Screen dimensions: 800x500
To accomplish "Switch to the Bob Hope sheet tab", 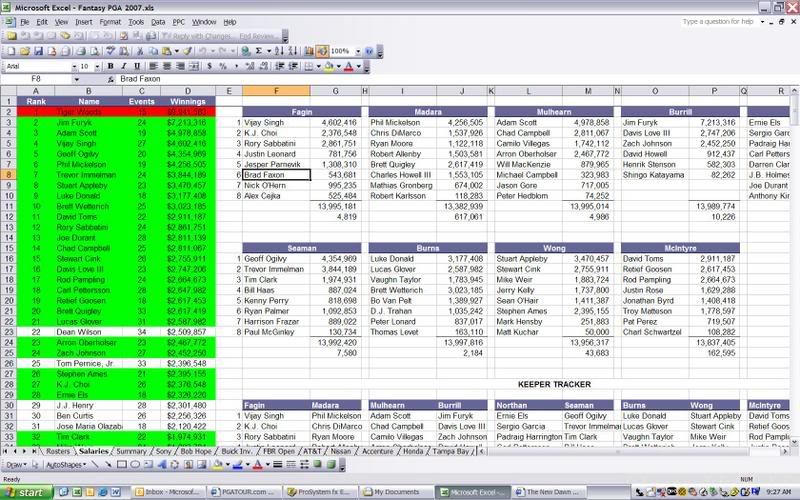I will coord(196,451).
